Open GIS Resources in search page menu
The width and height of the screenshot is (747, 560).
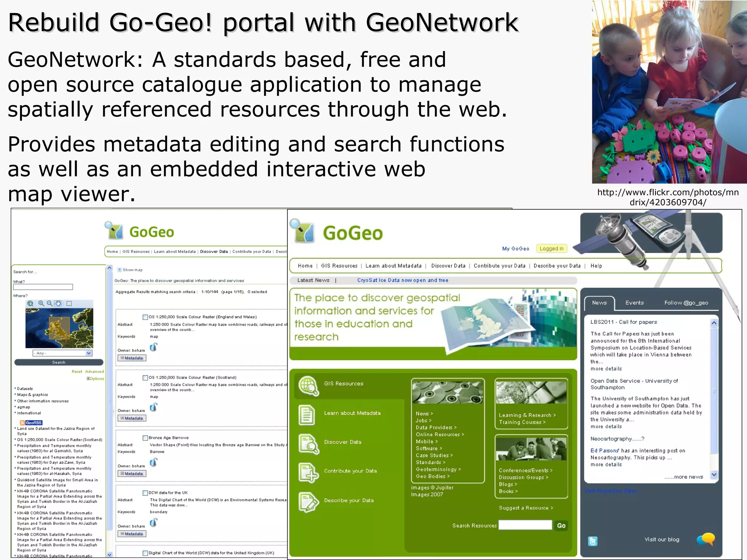point(136,252)
